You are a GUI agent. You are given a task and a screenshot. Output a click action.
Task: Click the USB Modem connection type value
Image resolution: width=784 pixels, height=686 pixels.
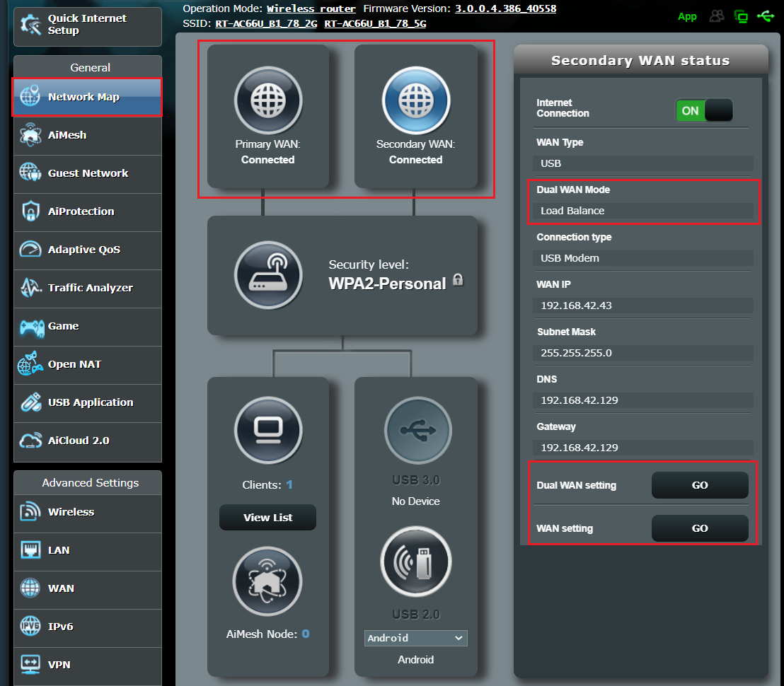[643, 258]
